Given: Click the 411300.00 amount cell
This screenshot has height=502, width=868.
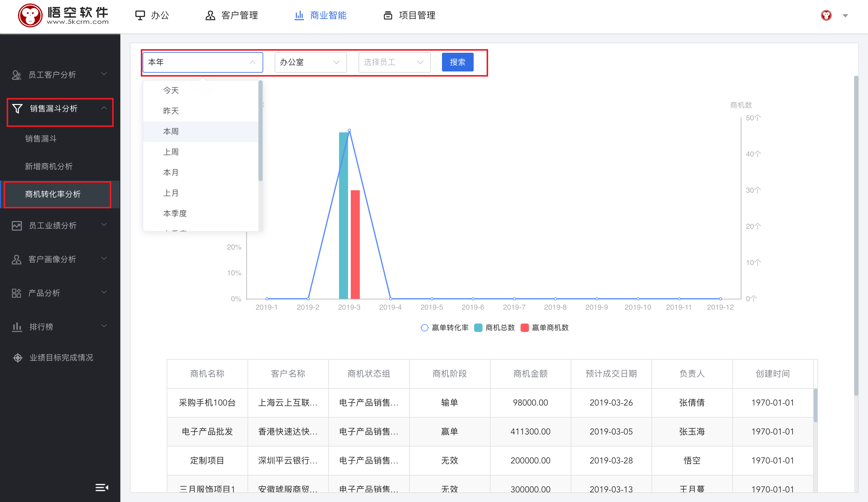Looking at the screenshot, I should click(x=530, y=432).
